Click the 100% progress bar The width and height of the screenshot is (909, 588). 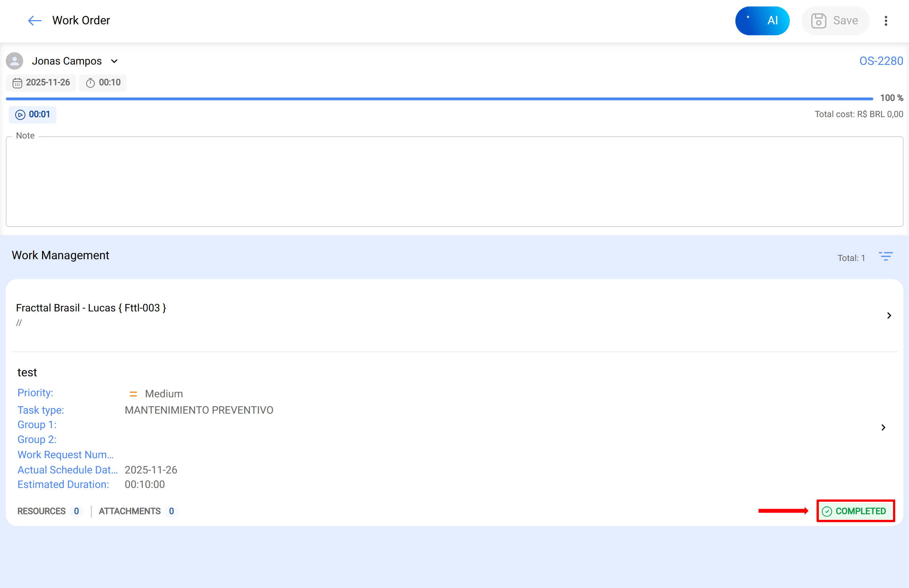tap(439, 98)
